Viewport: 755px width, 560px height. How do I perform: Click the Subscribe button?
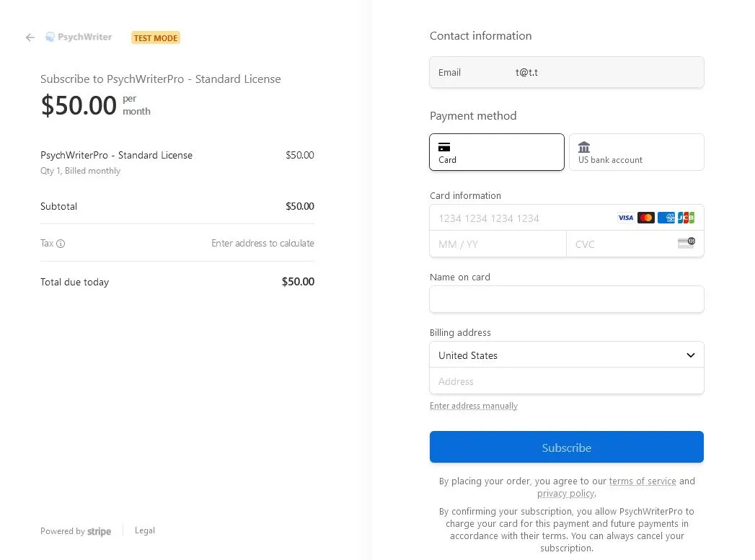click(x=566, y=447)
